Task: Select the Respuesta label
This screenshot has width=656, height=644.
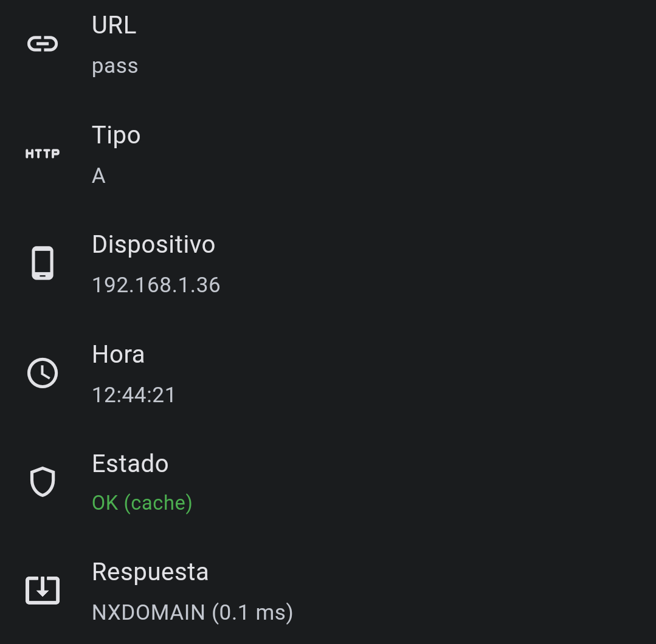Action: coord(150,572)
